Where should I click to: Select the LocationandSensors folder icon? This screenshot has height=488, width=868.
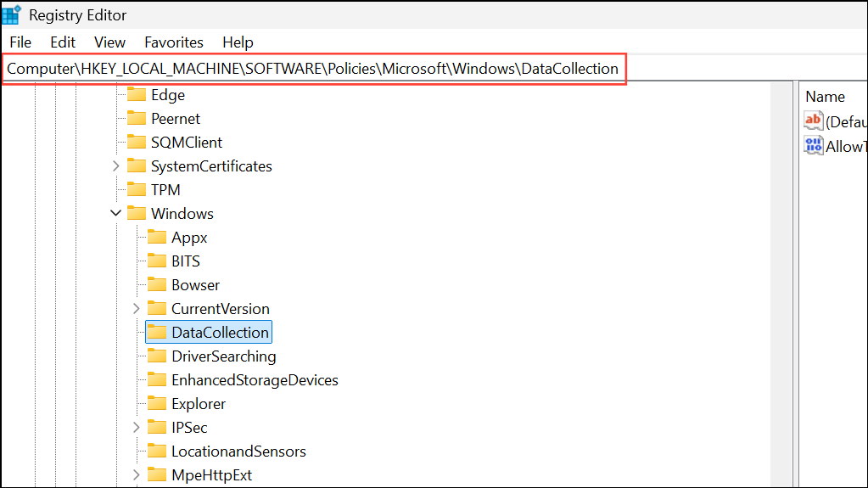point(157,452)
